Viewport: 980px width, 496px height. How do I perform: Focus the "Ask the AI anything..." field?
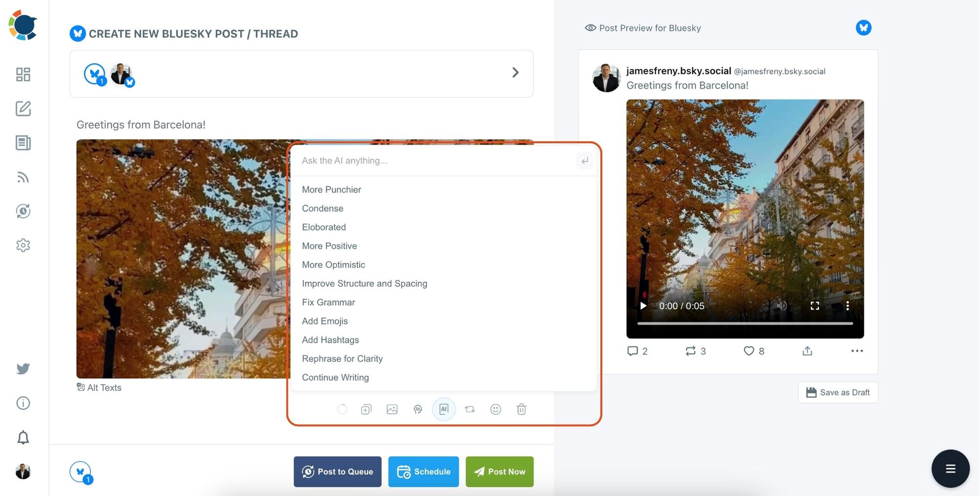[433, 161]
